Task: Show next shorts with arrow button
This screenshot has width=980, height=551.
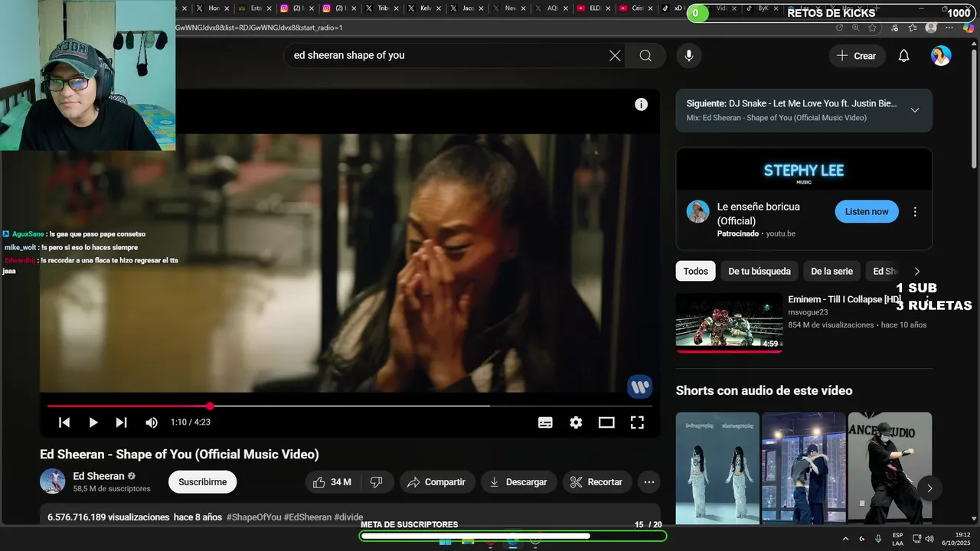Action: coord(929,488)
